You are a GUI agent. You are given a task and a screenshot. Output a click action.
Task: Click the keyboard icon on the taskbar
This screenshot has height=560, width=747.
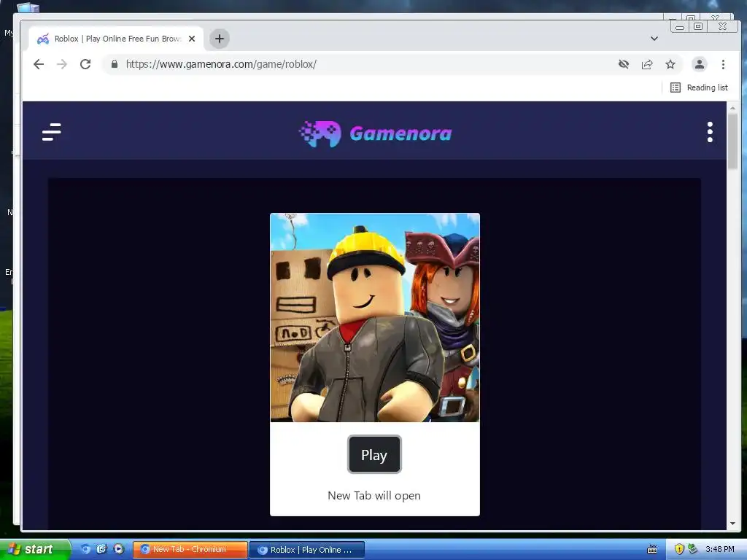pyautogui.click(x=652, y=550)
